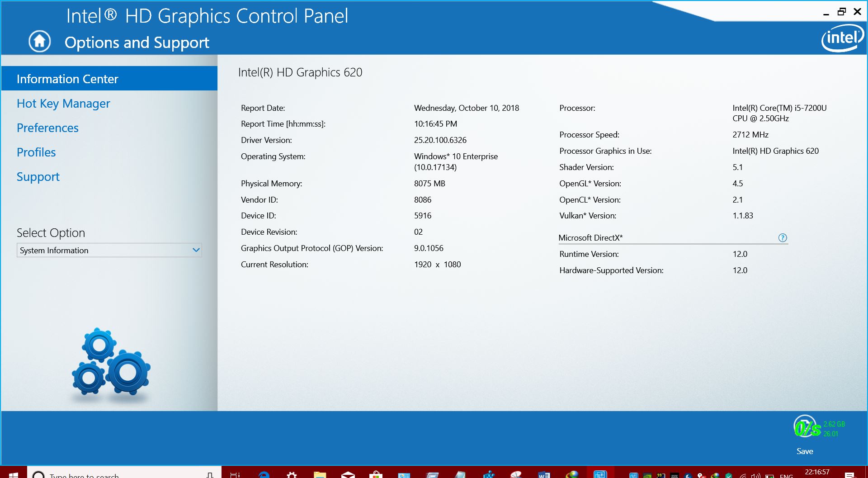The width and height of the screenshot is (868, 478).
Task: Click Processor Graphics in Use label
Action: [605, 151]
